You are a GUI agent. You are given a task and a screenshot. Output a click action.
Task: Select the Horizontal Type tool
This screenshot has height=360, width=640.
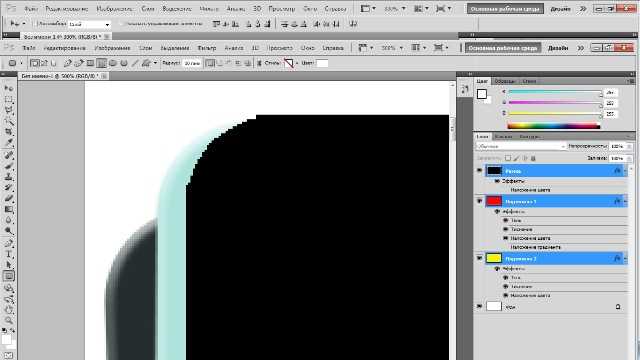pyautogui.click(x=9, y=254)
